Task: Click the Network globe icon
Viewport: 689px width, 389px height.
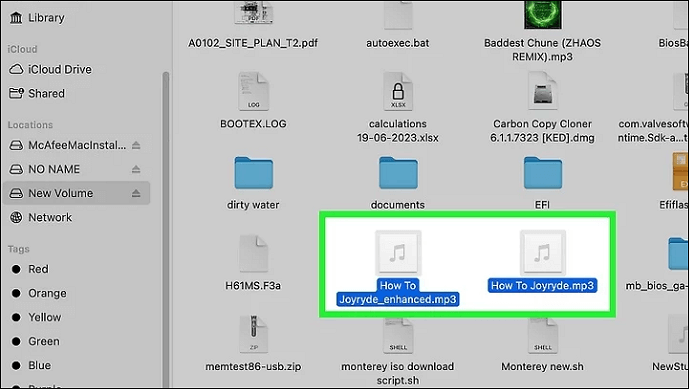Action: pyautogui.click(x=16, y=217)
